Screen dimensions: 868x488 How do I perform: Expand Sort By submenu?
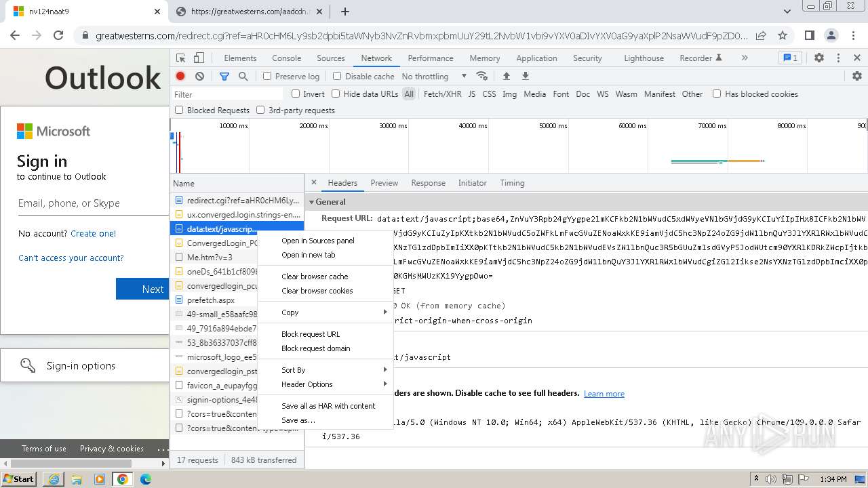point(324,370)
